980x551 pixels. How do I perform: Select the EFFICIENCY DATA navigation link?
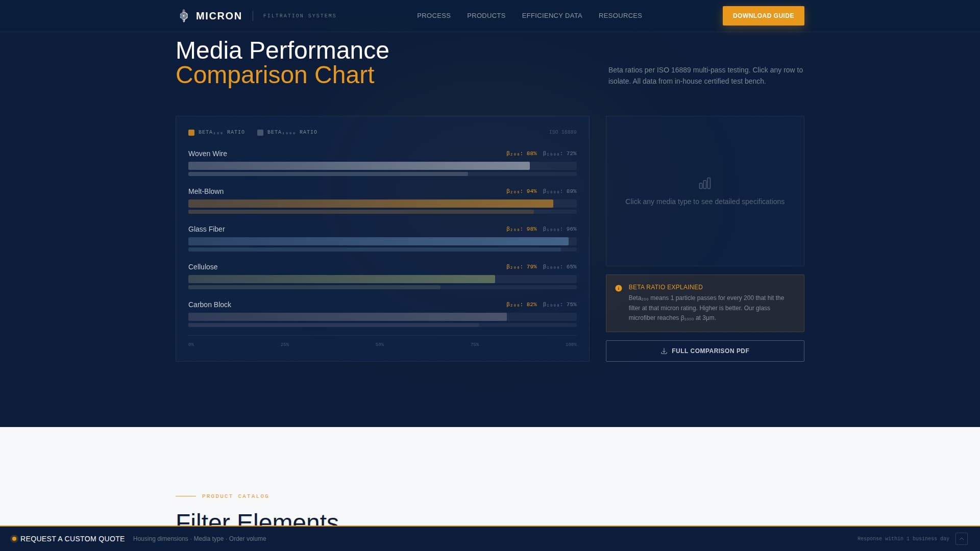tap(552, 15)
